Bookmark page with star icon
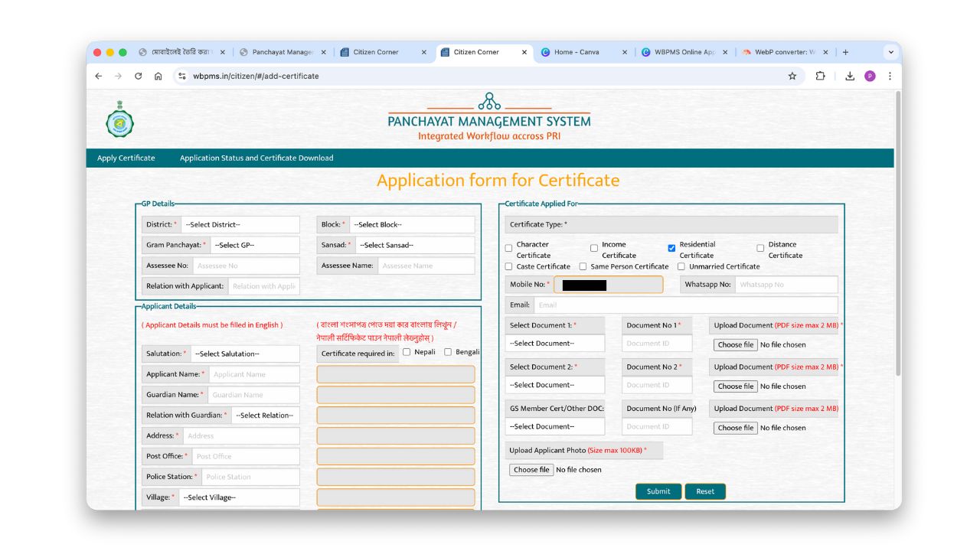 [x=792, y=76]
